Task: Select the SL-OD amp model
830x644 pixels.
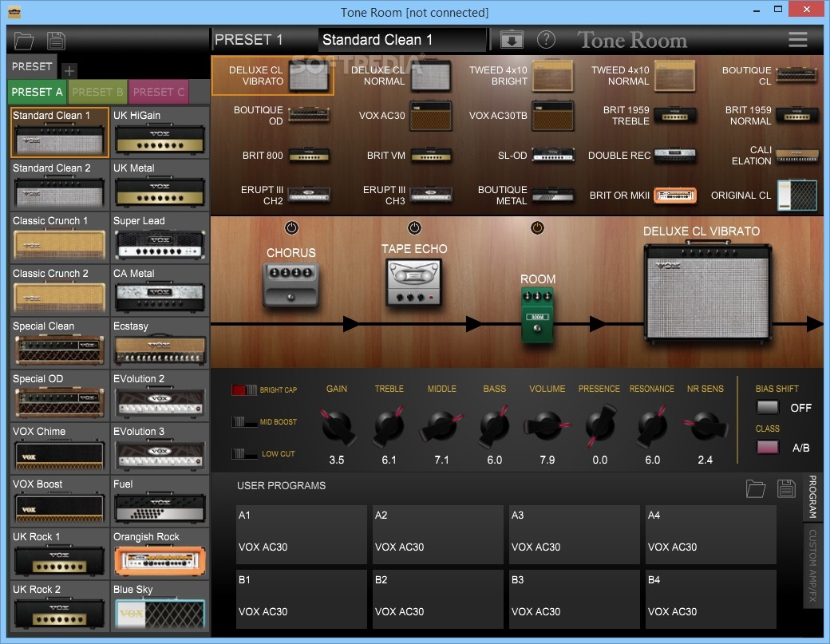Action: pos(536,156)
